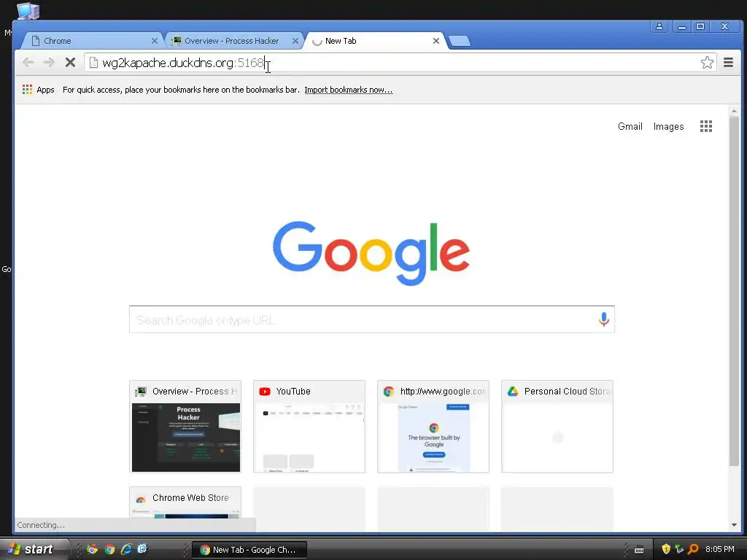The image size is (747, 560).
Task: Open the Chrome hamburger menu
Action: pyautogui.click(x=728, y=63)
